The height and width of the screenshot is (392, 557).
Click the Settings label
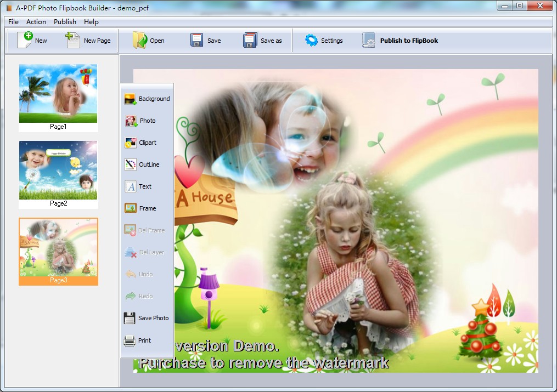(x=332, y=41)
